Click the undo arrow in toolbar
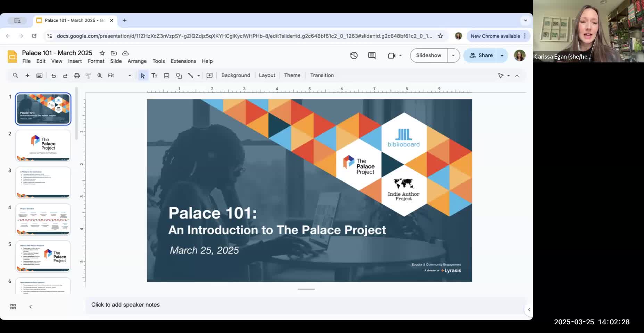The height and width of the screenshot is (333, 644). [53, 76]
